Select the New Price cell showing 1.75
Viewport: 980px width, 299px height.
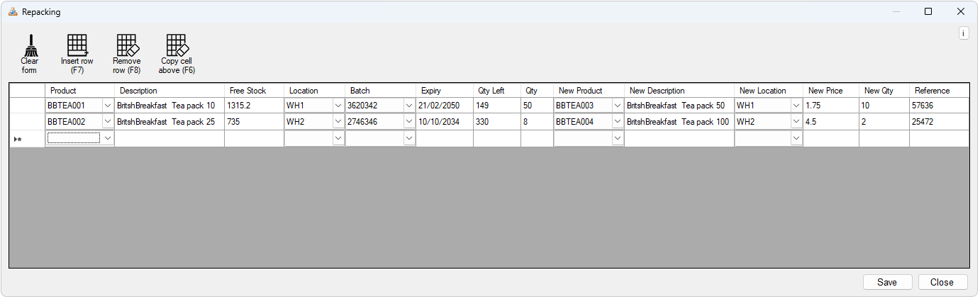tap(830, 106)
